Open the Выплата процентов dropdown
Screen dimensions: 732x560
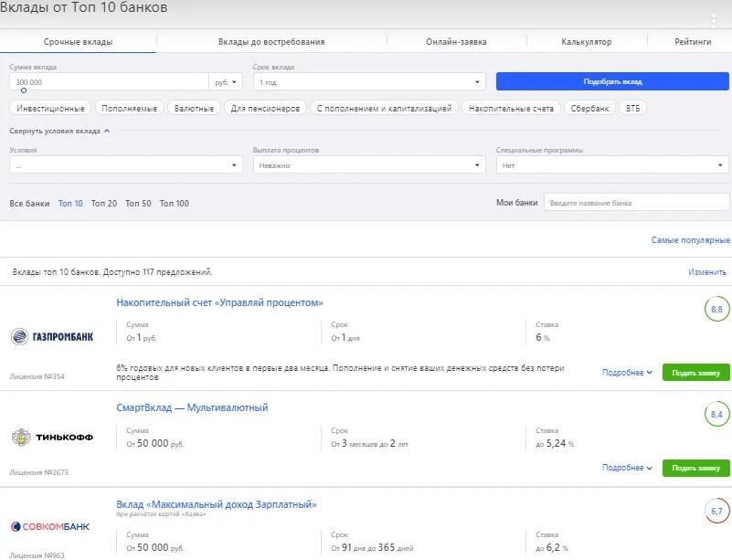tap(368, 165)
